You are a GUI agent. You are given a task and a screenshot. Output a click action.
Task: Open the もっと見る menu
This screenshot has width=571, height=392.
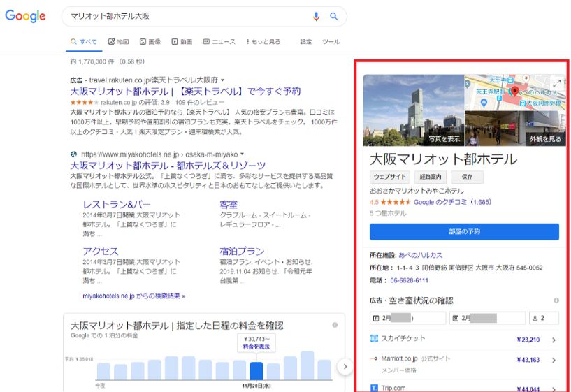point(263,41)
